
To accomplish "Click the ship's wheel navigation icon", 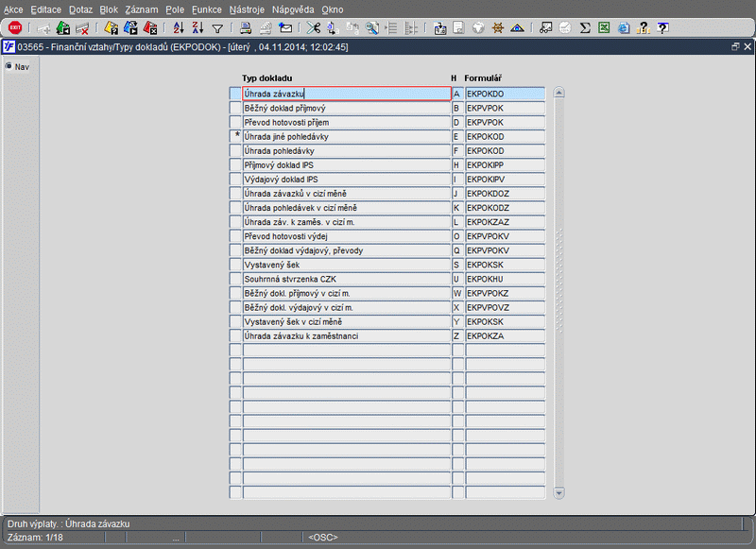I will click(498, 28).
